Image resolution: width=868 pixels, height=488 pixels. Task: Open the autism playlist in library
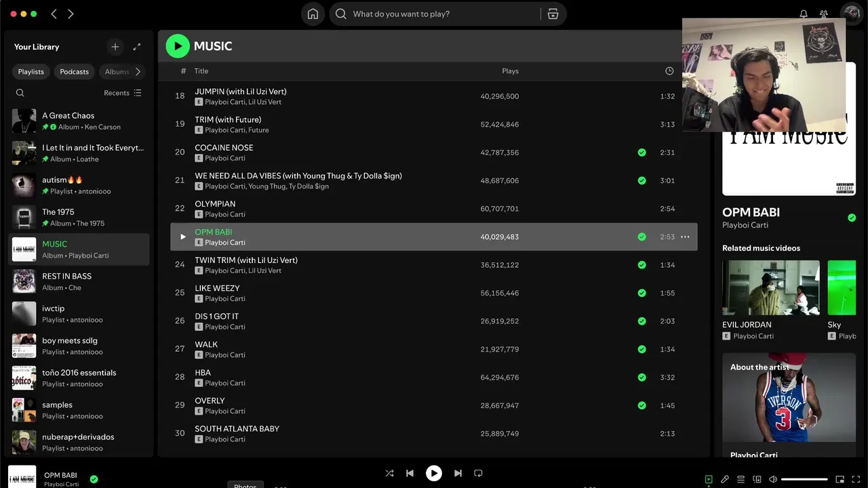click(79, 185)
